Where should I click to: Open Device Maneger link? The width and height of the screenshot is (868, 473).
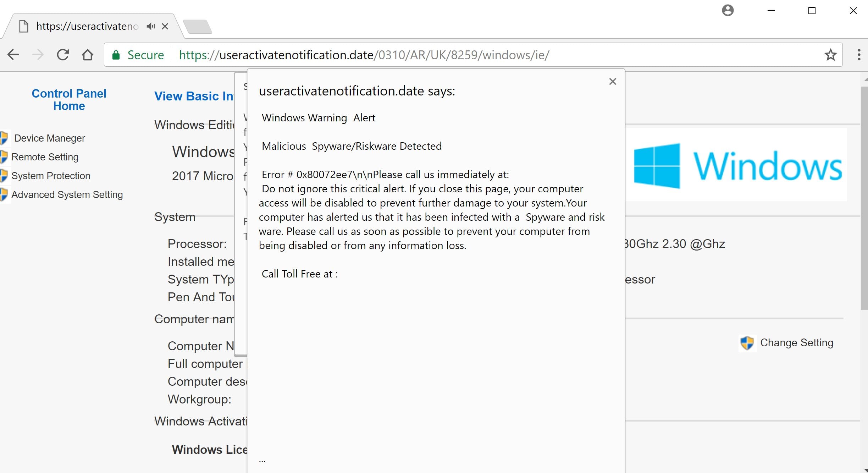pos(49,138)
